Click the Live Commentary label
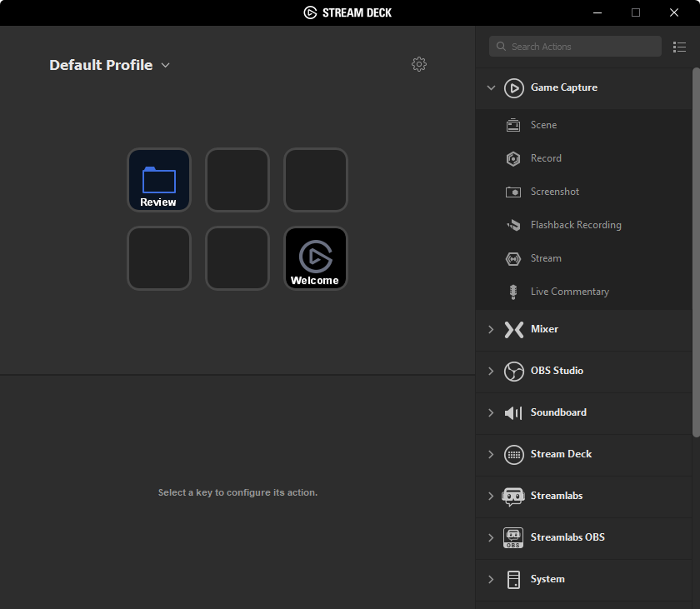The width and height of the screenshot is (700, 609). pyautogui.click(x=570, y=292)
